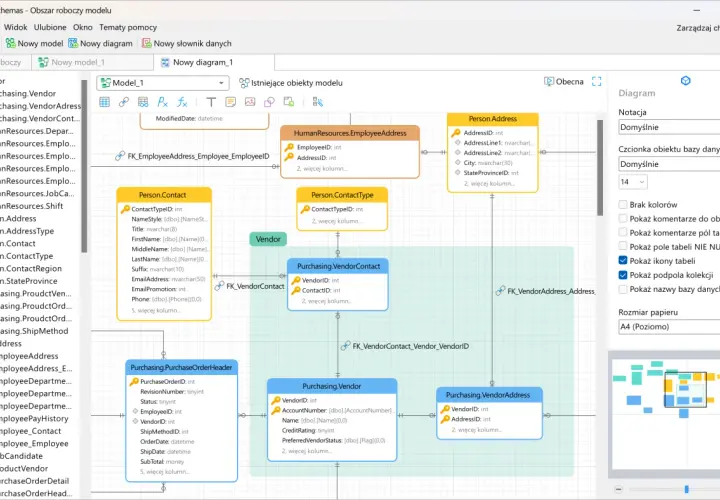Expand '2. więcej kolumn' in Purchasing.Vendor table
Screen dimensions: 720x500
(x=306, y=451)
